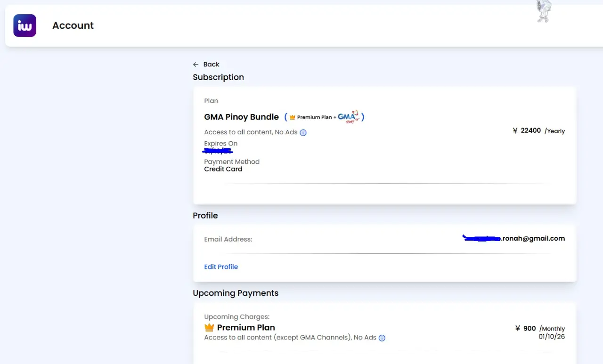Screen dimensions: 603x364
Task: Click the 01/10/26 charge date
Action: (552, 337)
